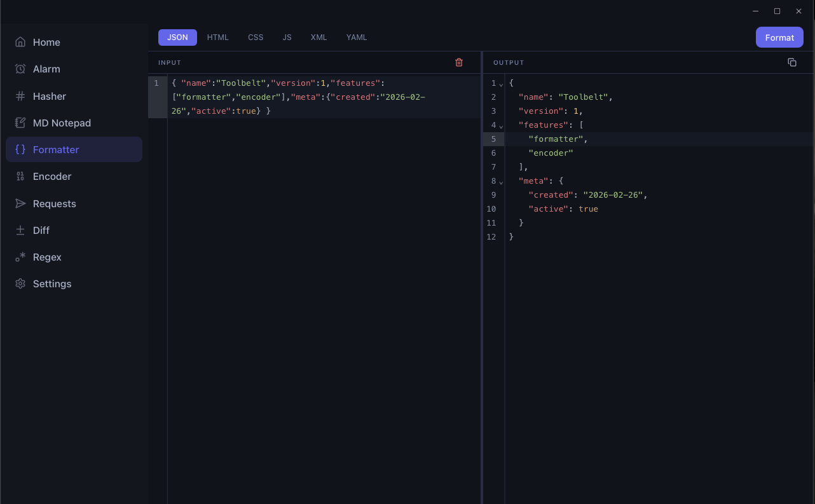
Task: Copy the formatted output
Action: 792,62
